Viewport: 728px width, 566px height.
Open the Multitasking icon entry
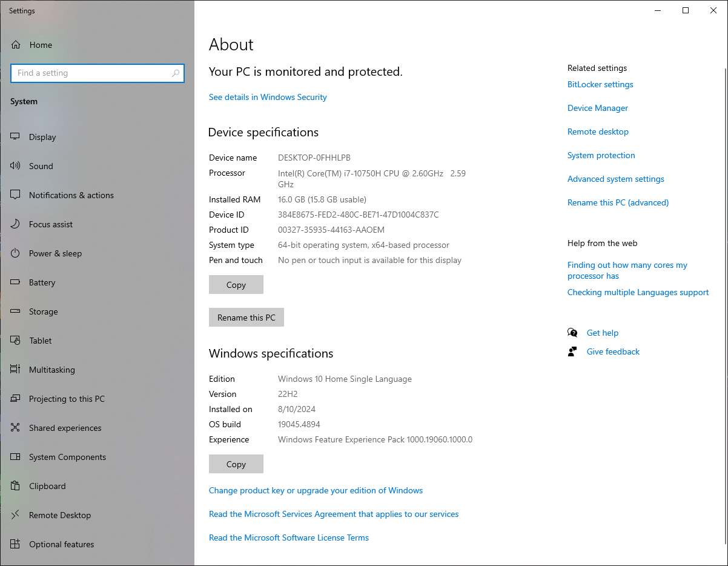(x=16, y=370)
